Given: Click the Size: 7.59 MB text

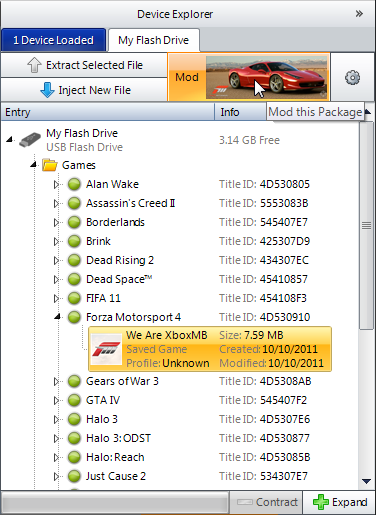Looking at the screenshot, I should tap(251, 335).
